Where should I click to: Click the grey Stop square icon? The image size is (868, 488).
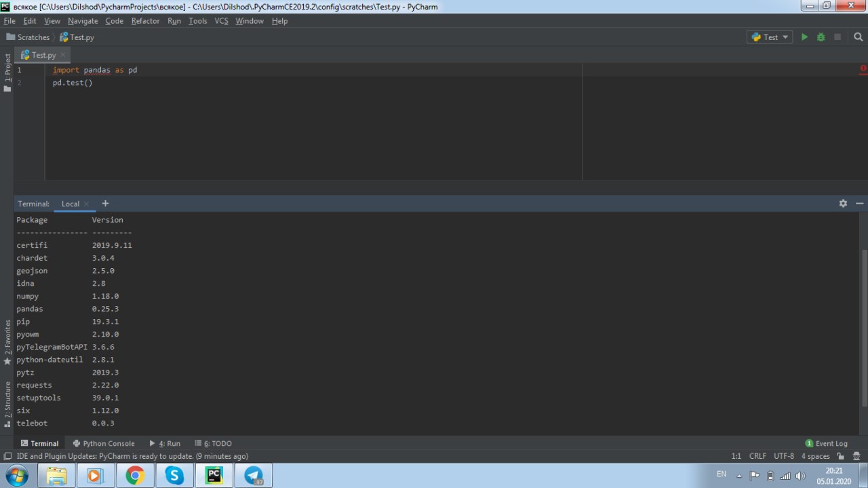pos(837,37)
